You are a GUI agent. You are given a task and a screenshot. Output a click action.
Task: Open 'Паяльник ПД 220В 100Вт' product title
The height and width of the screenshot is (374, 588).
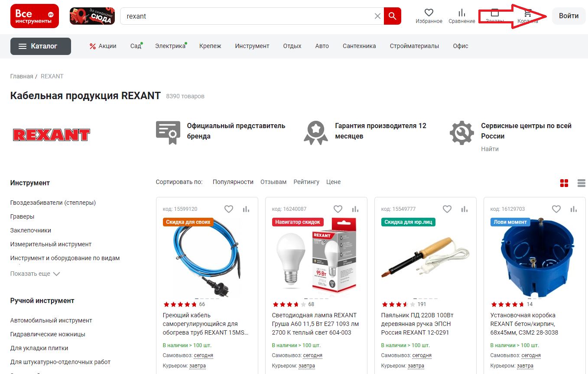(x=418, y=324)
